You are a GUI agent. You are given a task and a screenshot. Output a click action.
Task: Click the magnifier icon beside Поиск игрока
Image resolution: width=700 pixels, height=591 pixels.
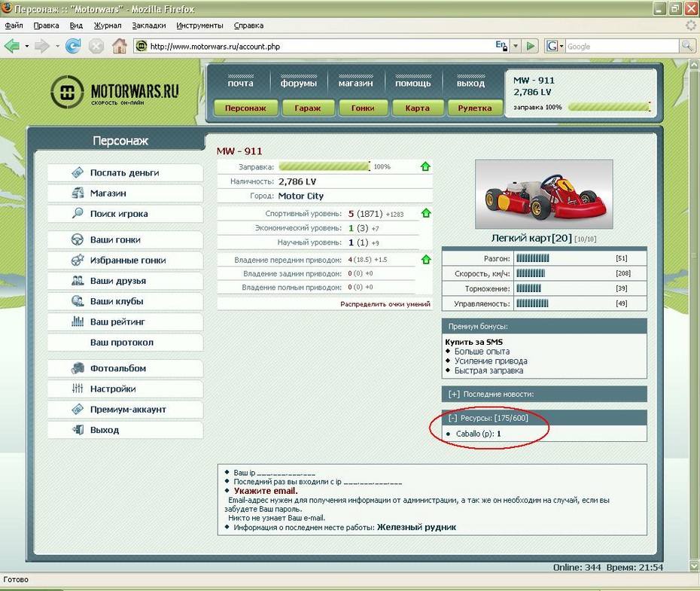(x=78, y=213)
